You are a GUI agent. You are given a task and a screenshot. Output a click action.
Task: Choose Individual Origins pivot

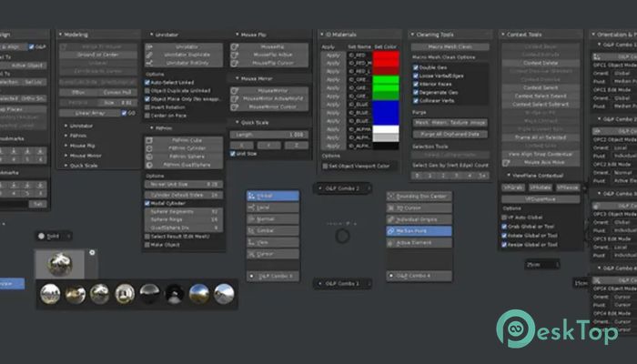pos(419,219)
